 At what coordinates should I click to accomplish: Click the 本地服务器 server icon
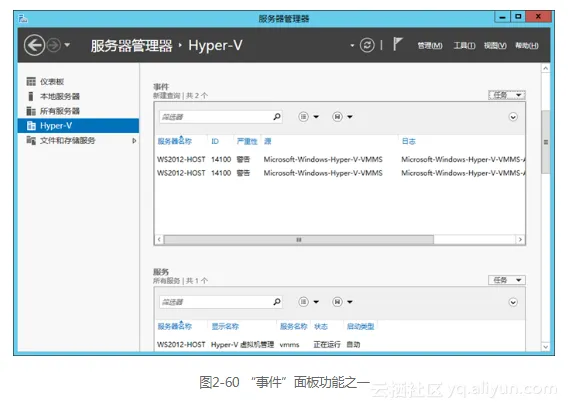[x=31, y=96]
